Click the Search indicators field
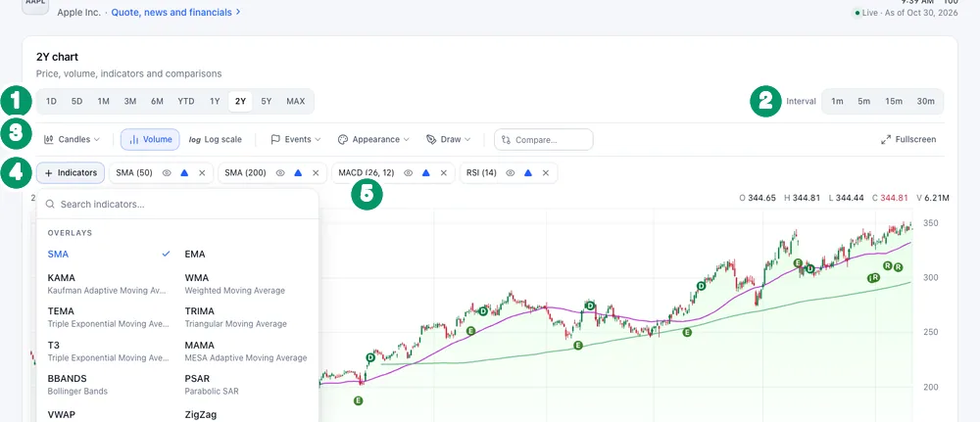The height and width of the screenshot is (422, 980). pyautogui.click(x=177, y=204)
